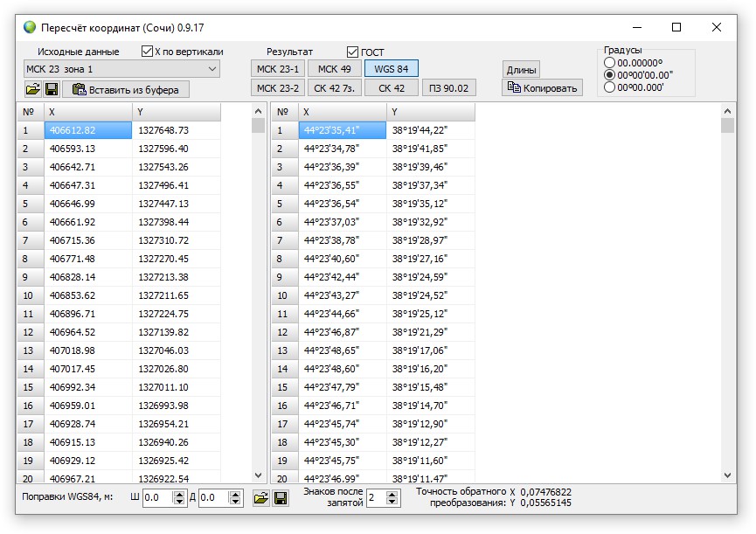Viewport: 756px width, 534px height.
Task: Choose ПЗ 90.02 result system
Action: 449,88
